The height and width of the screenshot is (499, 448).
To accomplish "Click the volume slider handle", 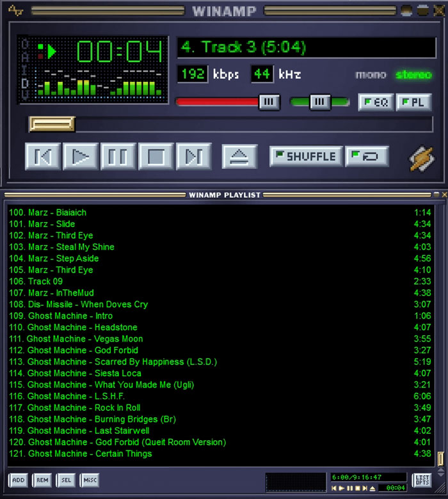I will [269, 102].
